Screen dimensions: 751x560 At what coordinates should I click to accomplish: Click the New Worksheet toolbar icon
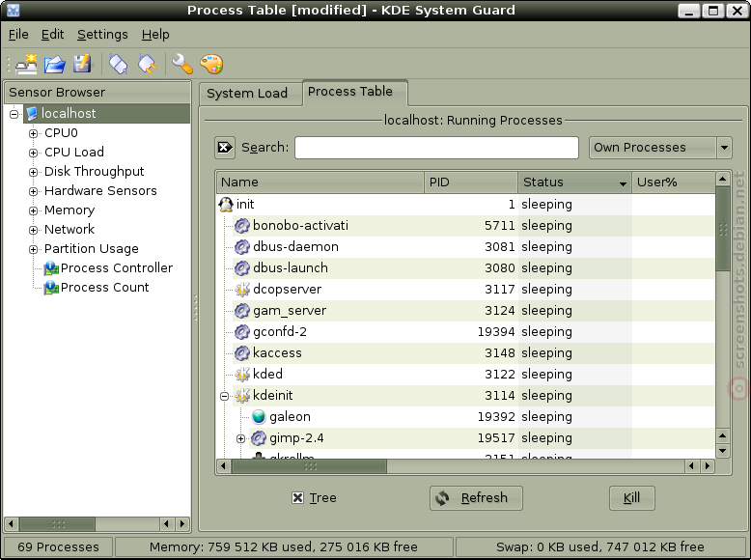point(27,64)
